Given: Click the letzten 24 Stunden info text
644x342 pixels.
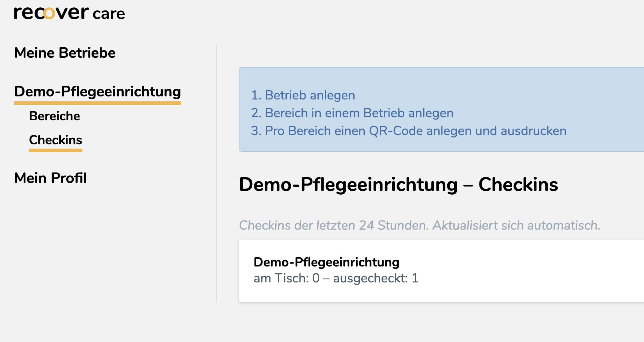Looking at the screenshot, I should point(419,225).
